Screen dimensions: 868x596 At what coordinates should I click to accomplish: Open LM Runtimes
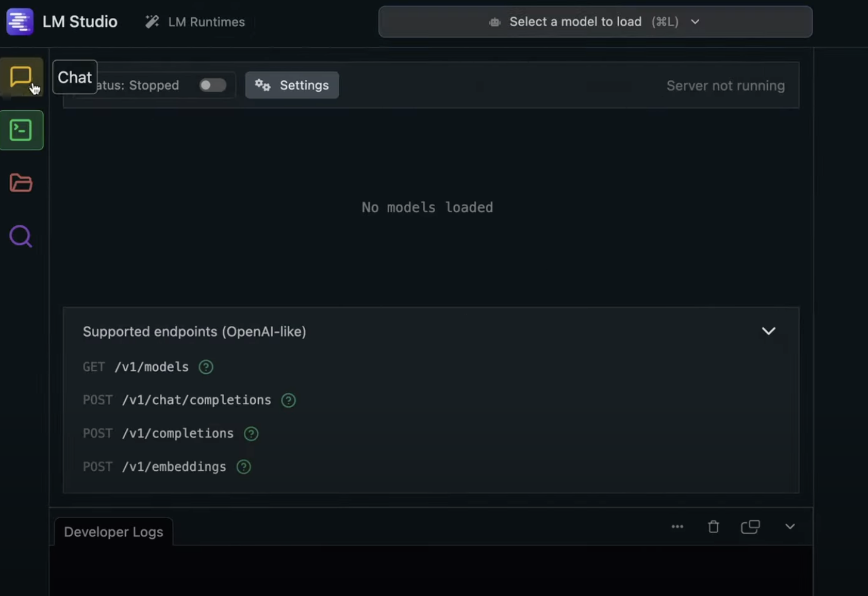pos(195,22)
